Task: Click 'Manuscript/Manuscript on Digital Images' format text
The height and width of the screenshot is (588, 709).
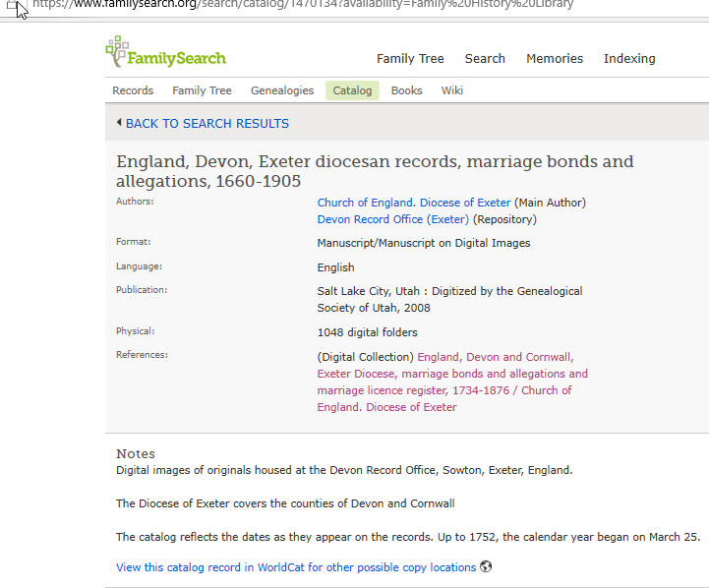Action: tap(424, 243)
